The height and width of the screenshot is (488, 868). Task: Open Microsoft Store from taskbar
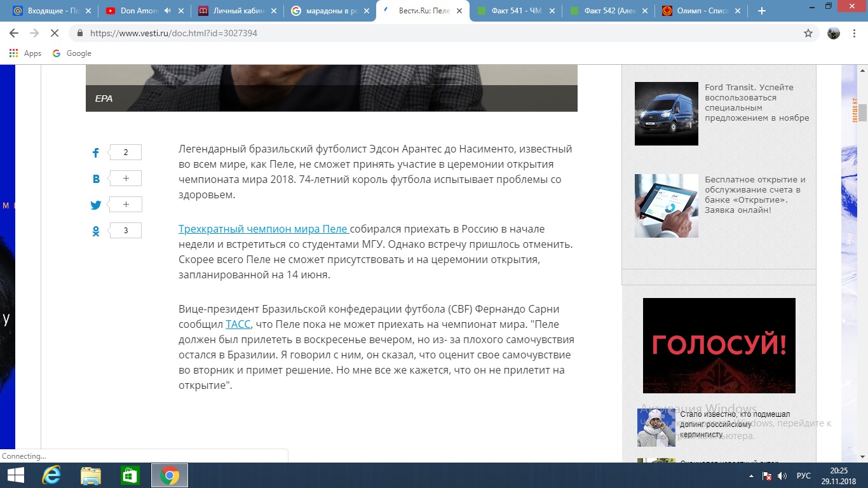tap(130, 475)
